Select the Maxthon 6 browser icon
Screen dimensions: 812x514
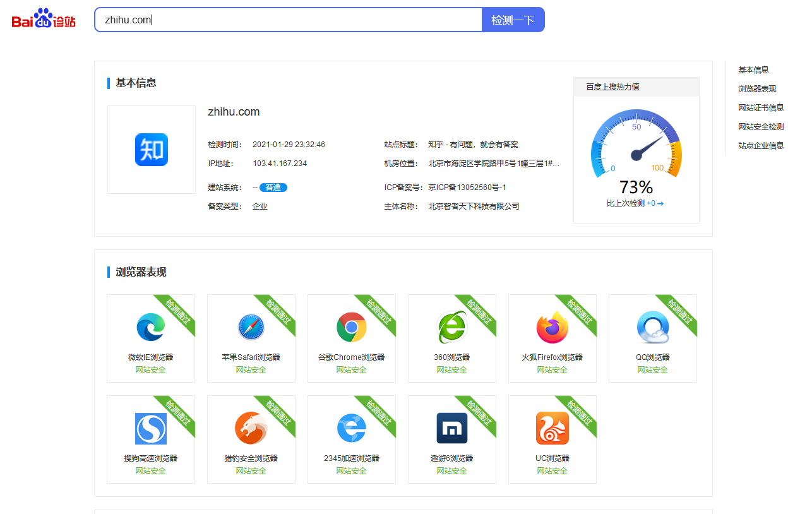[x=451, y=428]
